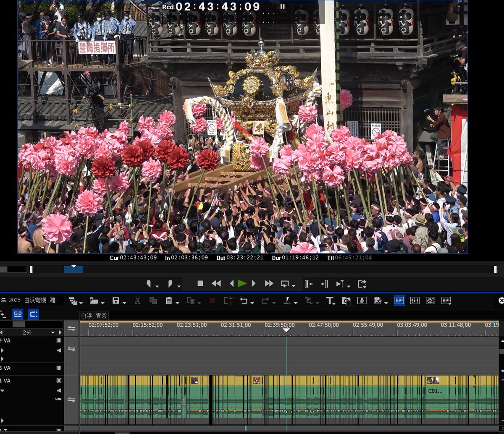Viewport: 504px width, 434px height.
Task: Click the position bar slider under the preview
Action: click(x=73, y=269)
